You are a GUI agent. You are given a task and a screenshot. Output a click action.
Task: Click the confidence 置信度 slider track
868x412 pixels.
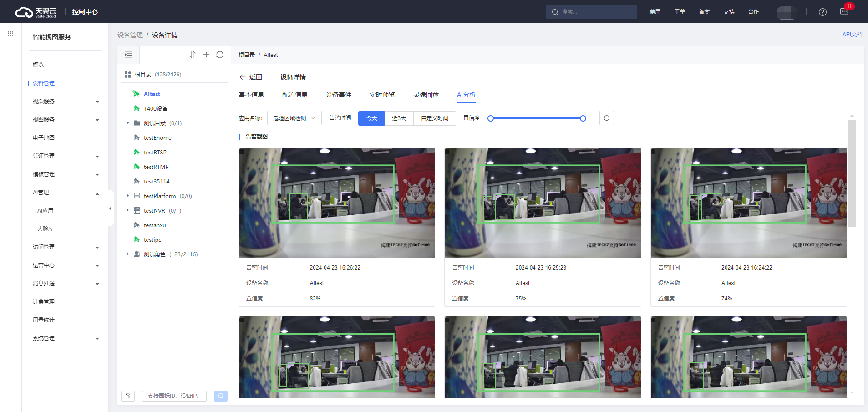click(537, 118)
